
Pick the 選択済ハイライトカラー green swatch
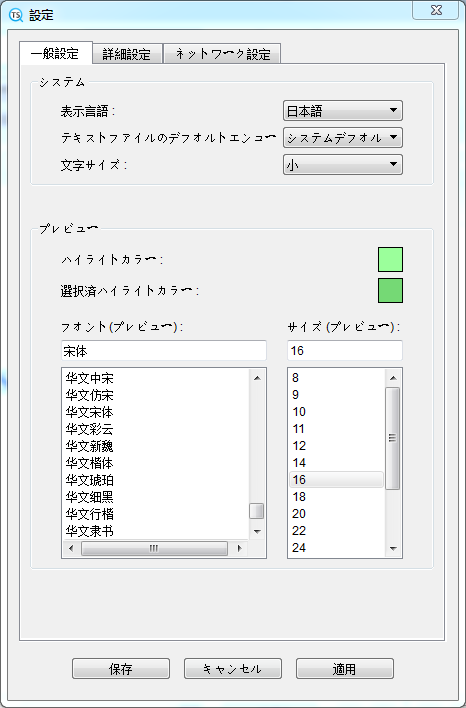point(390,290)
